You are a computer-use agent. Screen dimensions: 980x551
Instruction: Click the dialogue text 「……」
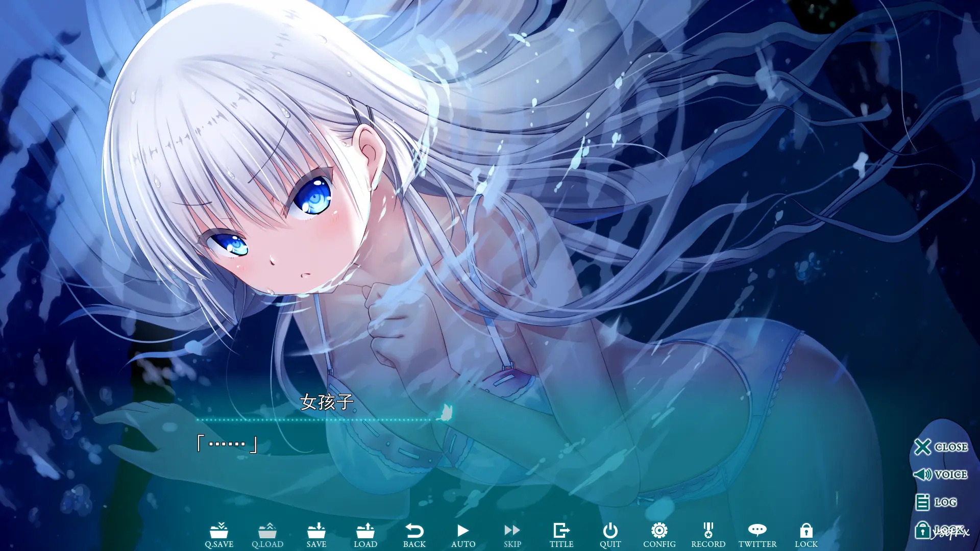(227, 444)
